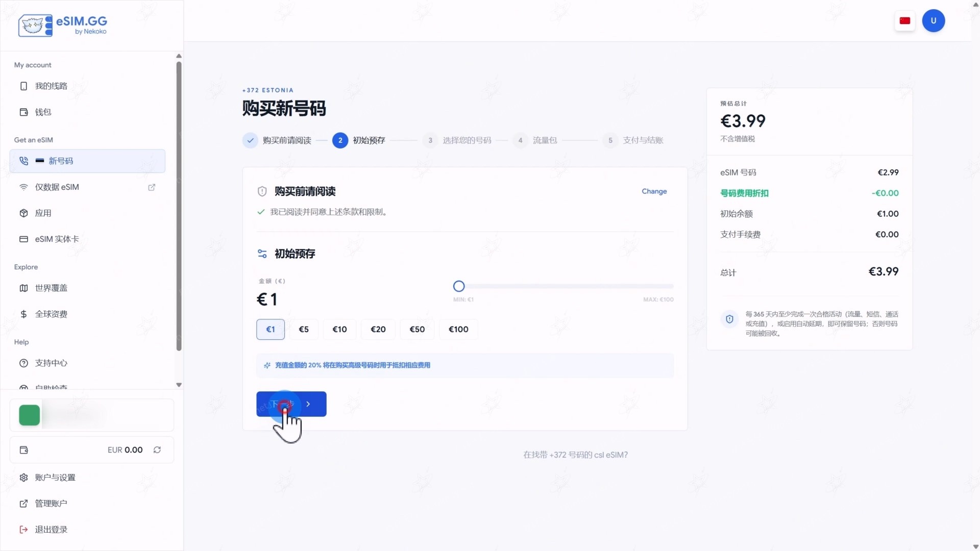Open 钱包 wallet page
The height and width of the screenshot is (551, 980).
point(87,112)
